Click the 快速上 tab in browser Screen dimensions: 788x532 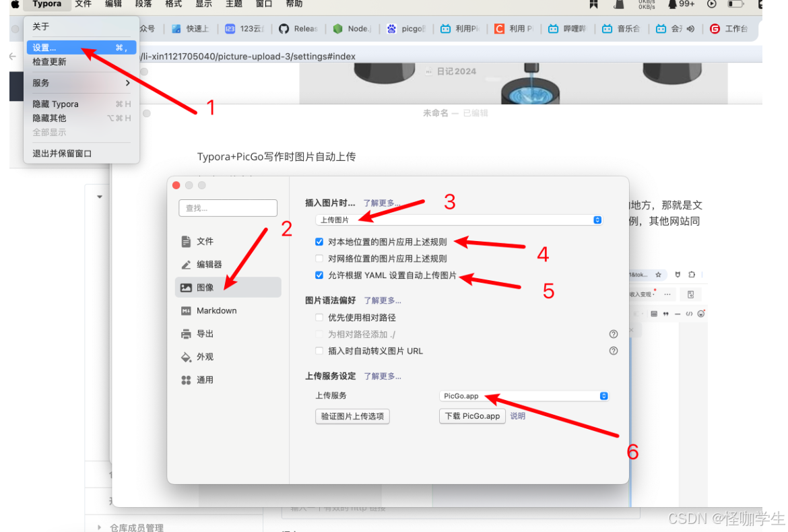click(190, 29)
